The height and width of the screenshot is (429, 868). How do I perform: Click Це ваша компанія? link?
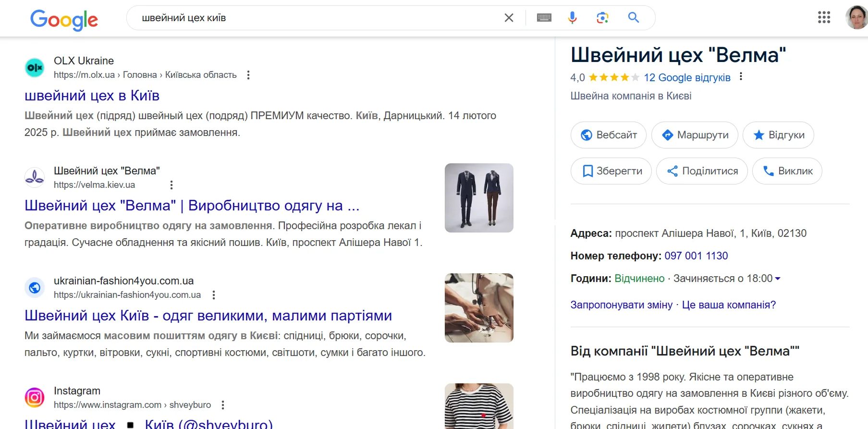pyautogui.click(x=729, y=305)
